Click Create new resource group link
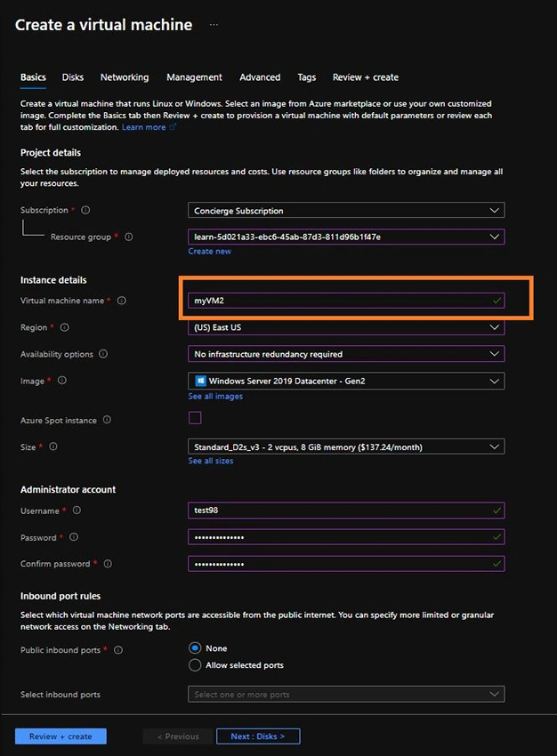This screenshot has width=557, height=756. point(209,251)
